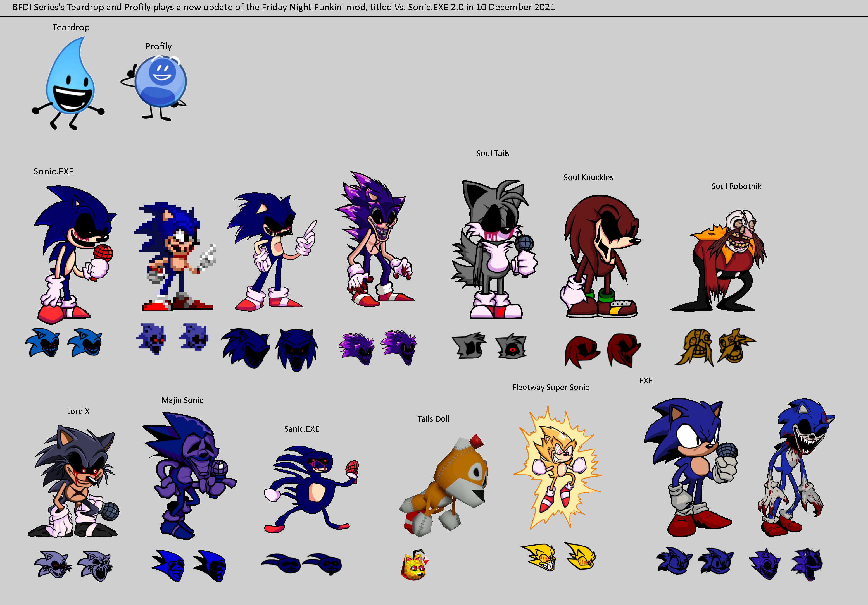Click the first blue Majin Sonic icon

click(168, 566)
